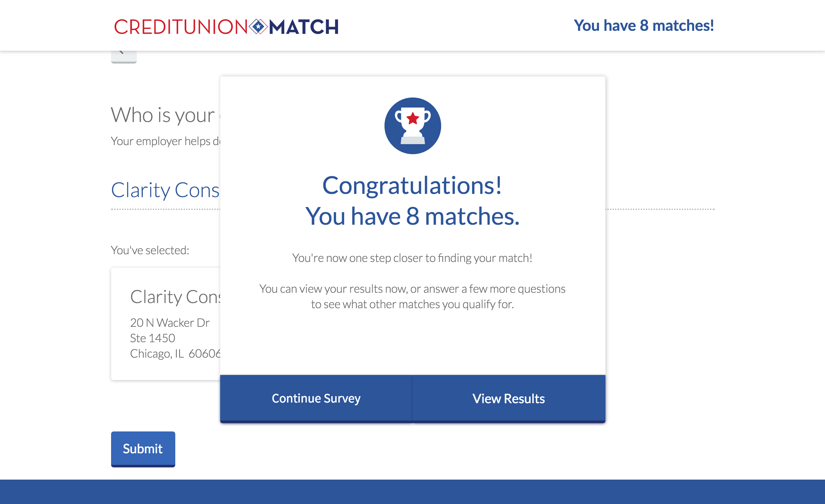
Task: Go back using the arrow button below the header
Action: tap(124, 56)
